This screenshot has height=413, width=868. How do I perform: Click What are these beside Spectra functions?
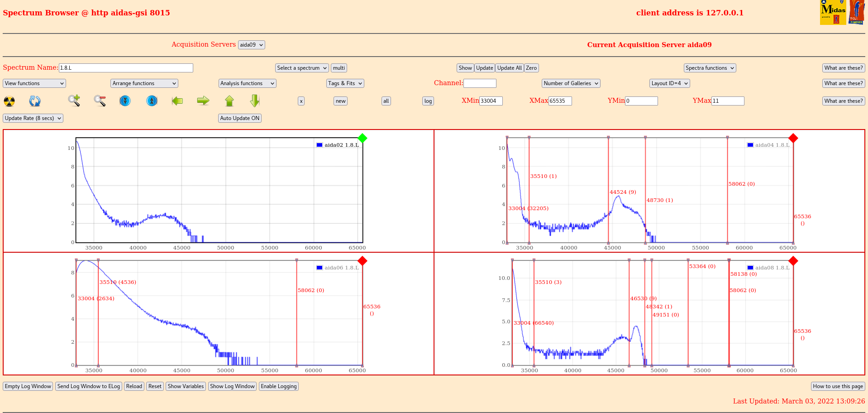(x=844, y=68)
